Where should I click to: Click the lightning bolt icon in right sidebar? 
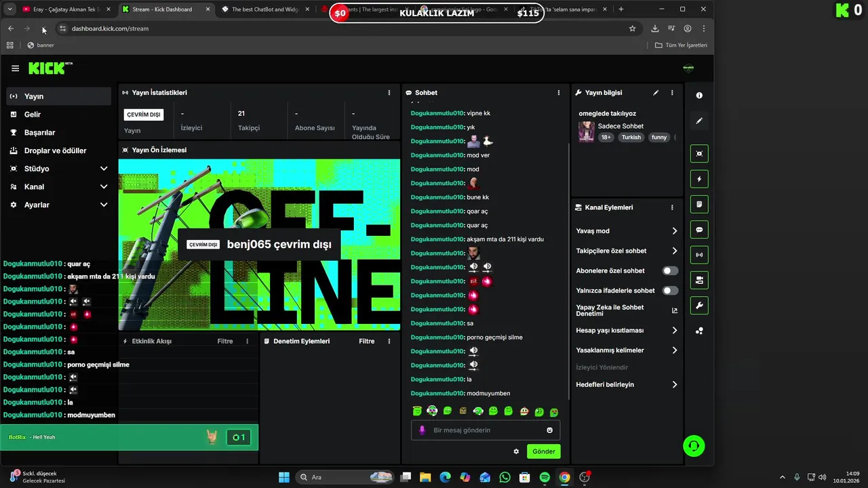pos(699,179)
